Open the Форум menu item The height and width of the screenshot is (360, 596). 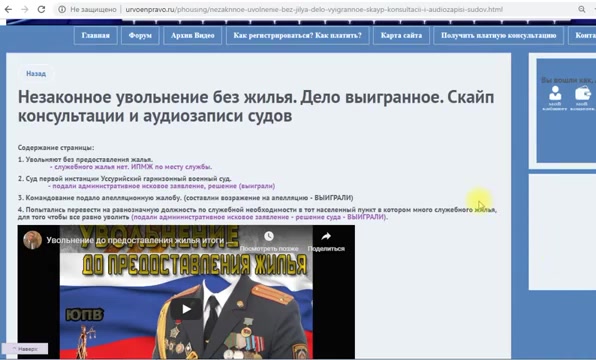pyautogui.click(x=140, y=35)
